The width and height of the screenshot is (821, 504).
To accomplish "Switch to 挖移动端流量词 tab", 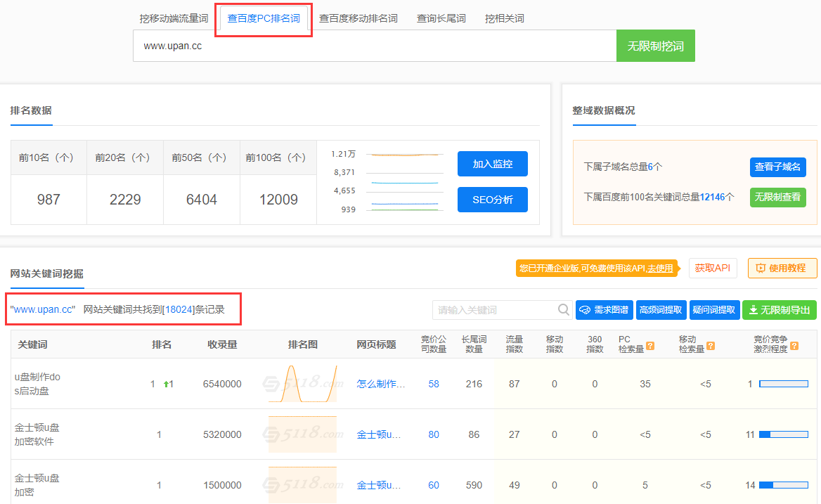I will pyautogui.click(x=174, y=19).
